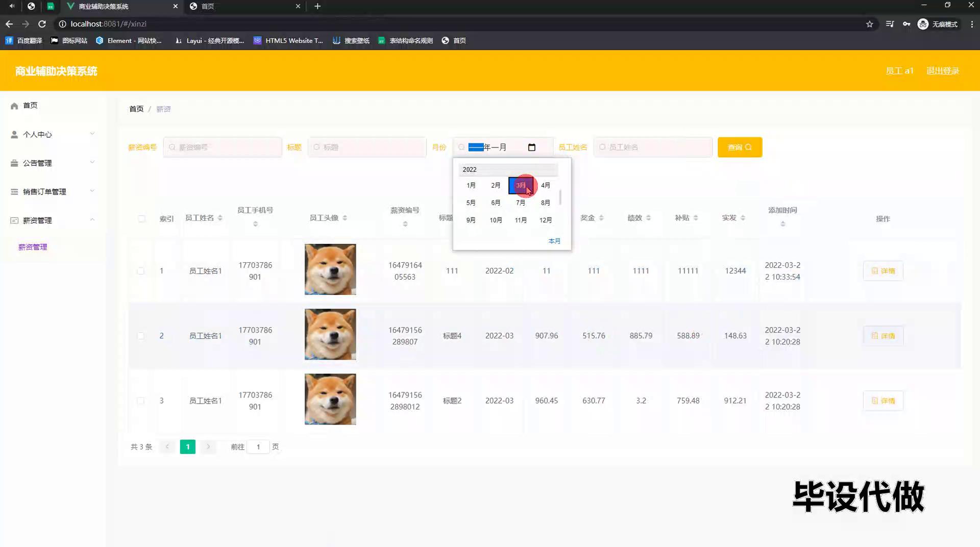Click the sort arrows beside 实发 column
Screen dimensions: 980x547
(743, 218)
